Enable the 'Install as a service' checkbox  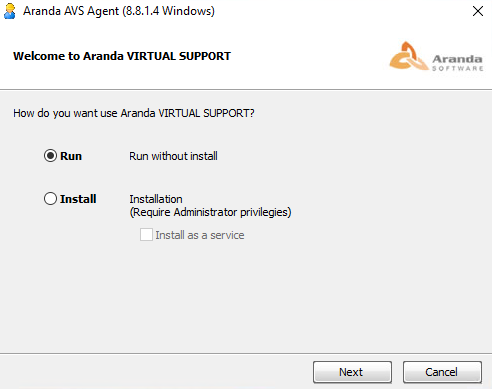coord(146,235)
